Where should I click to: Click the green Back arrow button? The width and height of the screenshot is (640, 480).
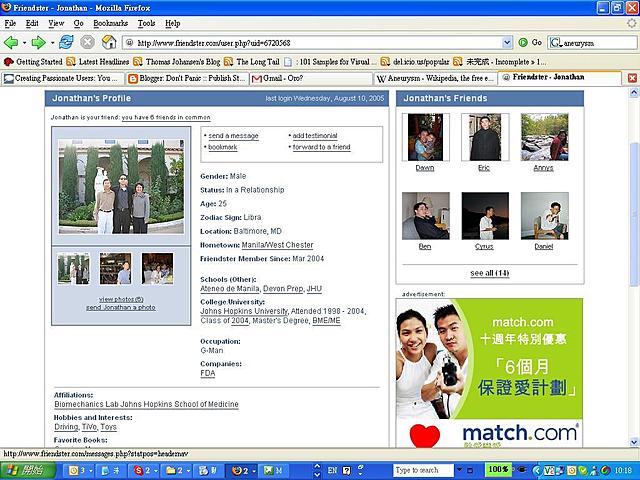point(11,42)
